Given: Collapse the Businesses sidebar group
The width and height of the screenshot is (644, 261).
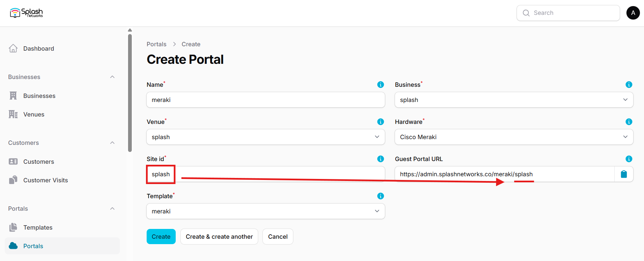Looking at the screenshot, I should coord(112,77).
